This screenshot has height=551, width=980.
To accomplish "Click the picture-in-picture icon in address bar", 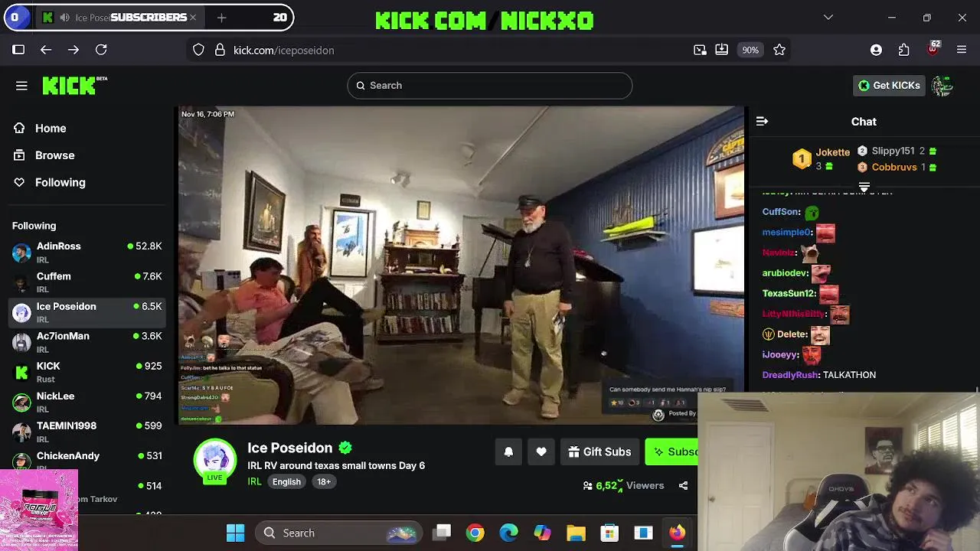I will click(x=700, y=50).
